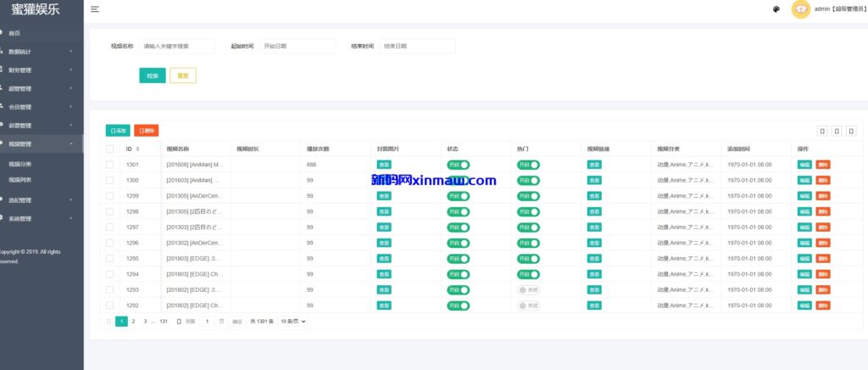
Task: Click the 视频名称 search input field
Action: 177,46
